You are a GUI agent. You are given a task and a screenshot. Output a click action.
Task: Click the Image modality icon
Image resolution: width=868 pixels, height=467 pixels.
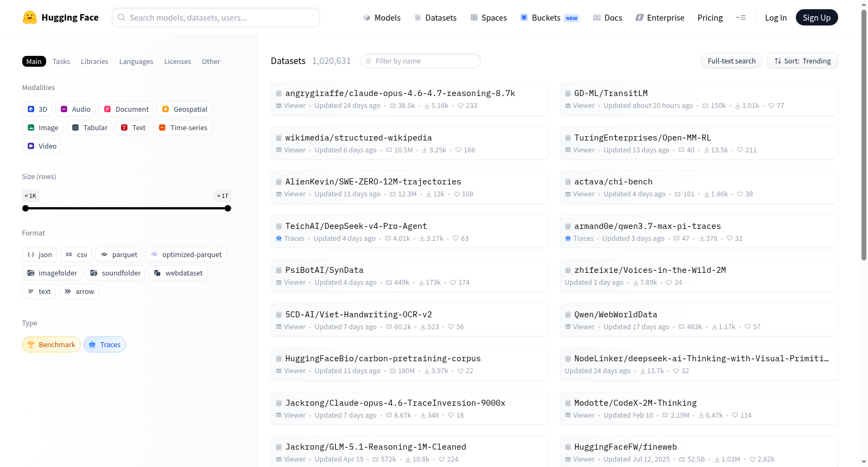pyautogui.click(x=31, y=127)
